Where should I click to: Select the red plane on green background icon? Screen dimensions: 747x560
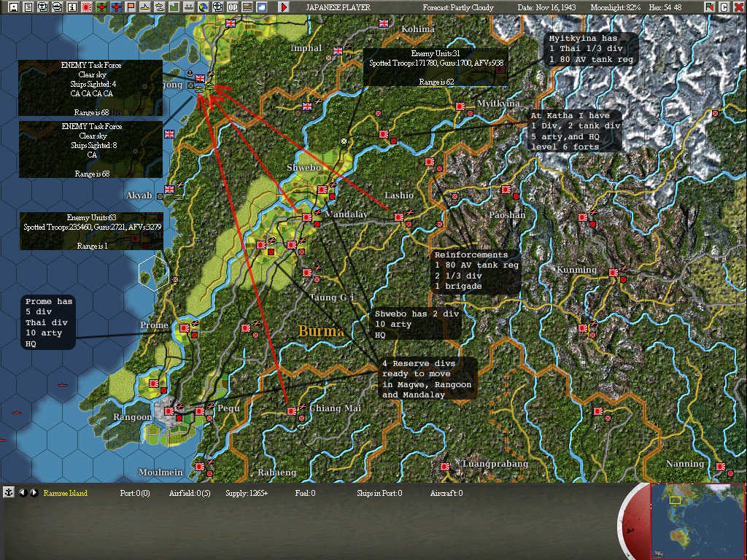[x=101, y=7]
